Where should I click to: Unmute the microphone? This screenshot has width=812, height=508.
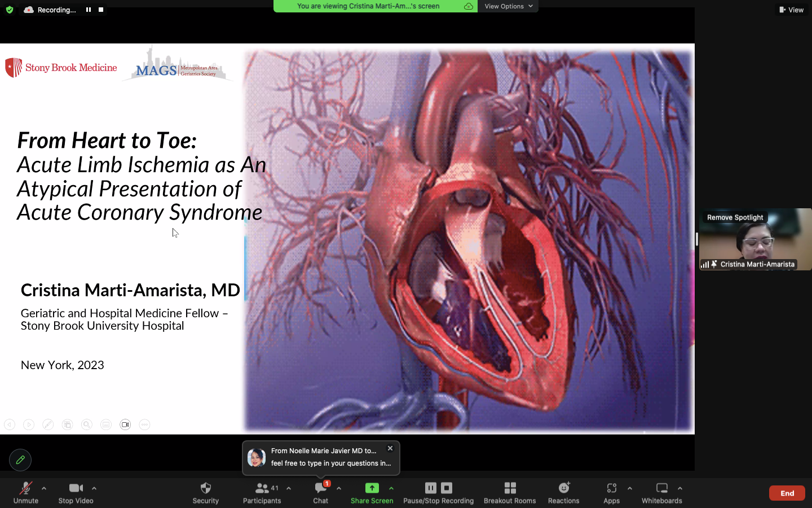(x=26, y=493)
